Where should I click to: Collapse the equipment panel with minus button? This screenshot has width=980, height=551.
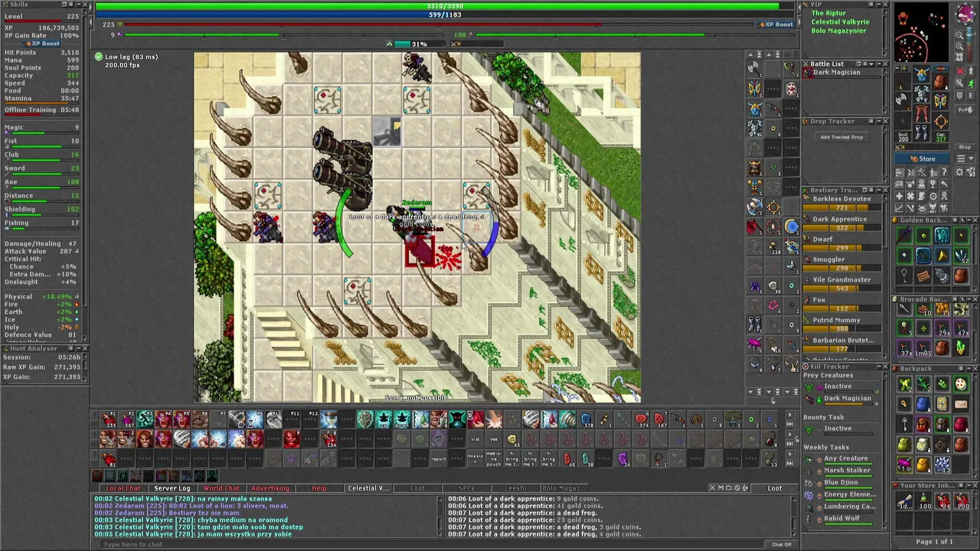tap(897, 68)
